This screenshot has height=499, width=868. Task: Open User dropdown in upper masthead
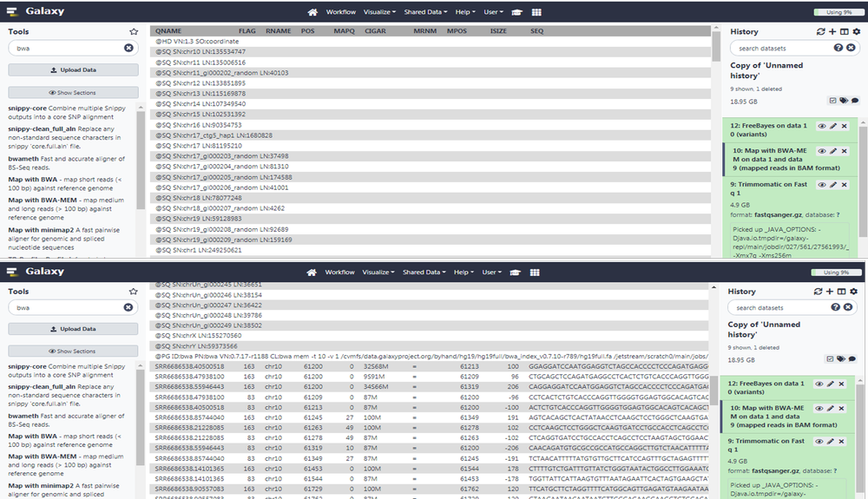click(493, 12)
